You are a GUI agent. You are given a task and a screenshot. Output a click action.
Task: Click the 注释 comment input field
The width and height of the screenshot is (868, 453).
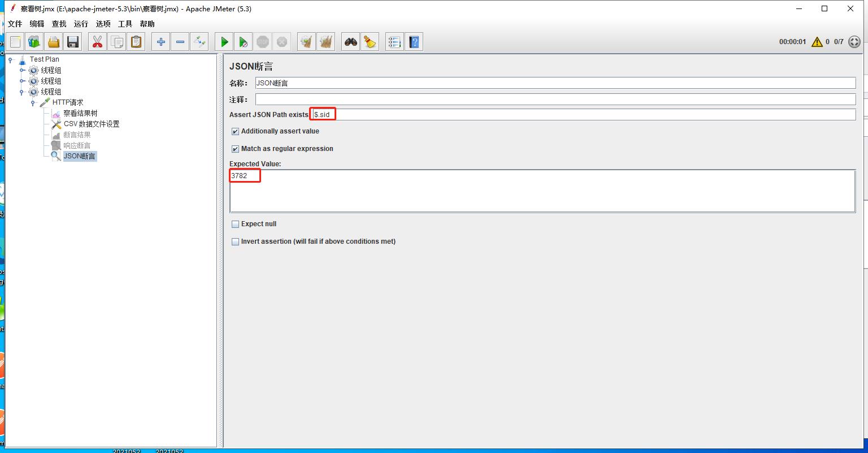coord(555,100)
